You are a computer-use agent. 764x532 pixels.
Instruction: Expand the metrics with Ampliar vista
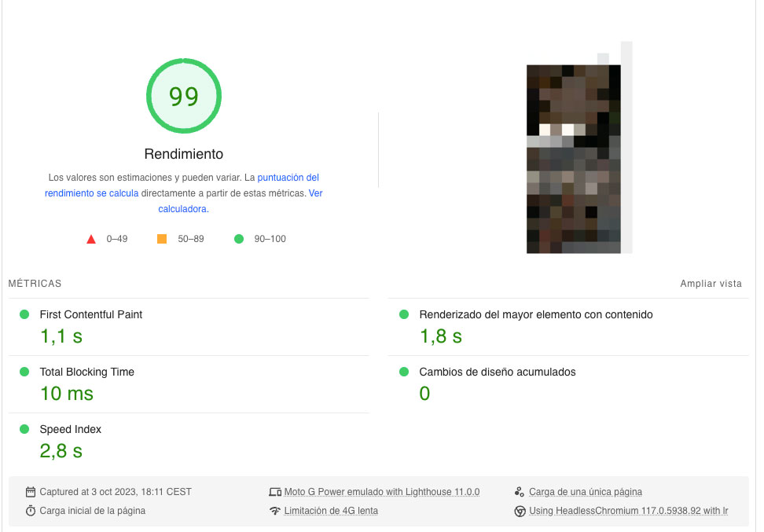point(711,284)
